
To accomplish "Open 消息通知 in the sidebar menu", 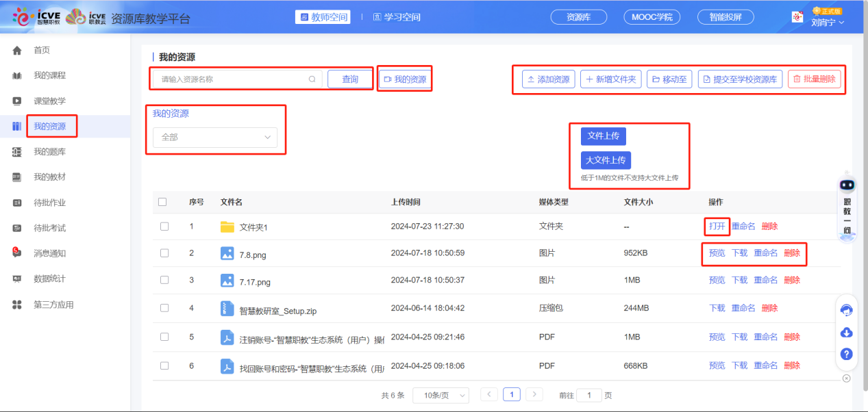I will 49,253.
